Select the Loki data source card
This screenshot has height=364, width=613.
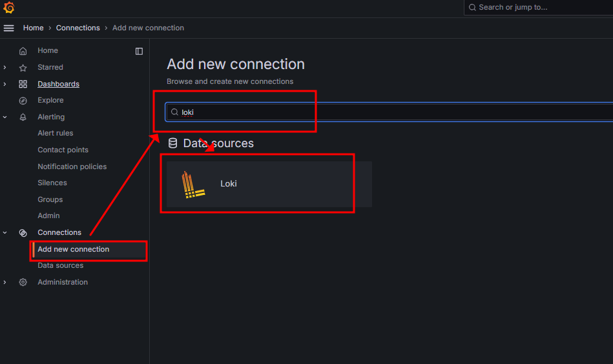pyautogui.click(x=269, y=185)
